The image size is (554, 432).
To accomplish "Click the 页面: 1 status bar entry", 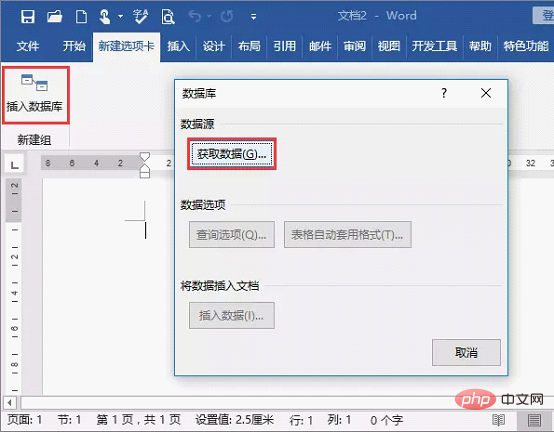I will point(25,420).
